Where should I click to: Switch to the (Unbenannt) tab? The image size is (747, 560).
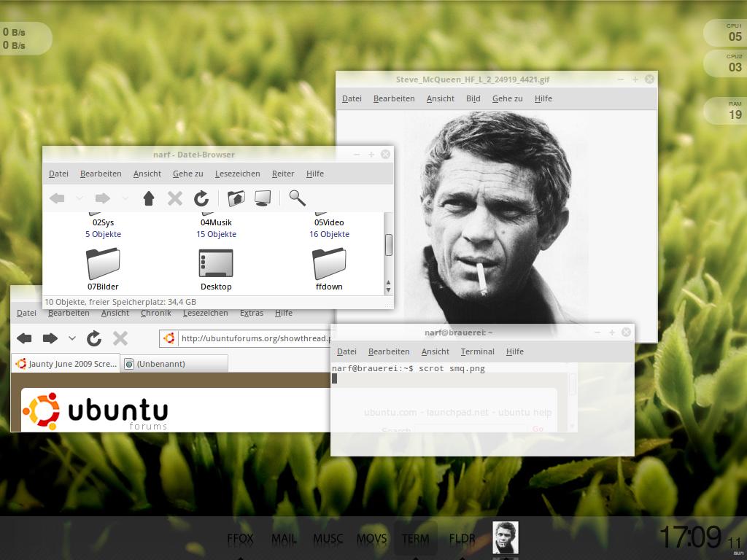[174, 364]
